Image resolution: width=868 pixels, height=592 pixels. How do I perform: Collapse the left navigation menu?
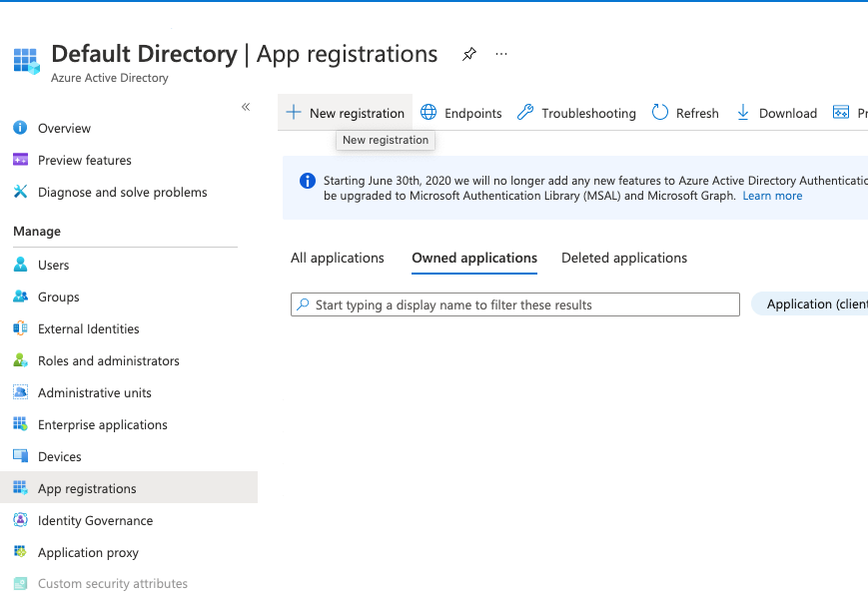[x=246, y=107]
